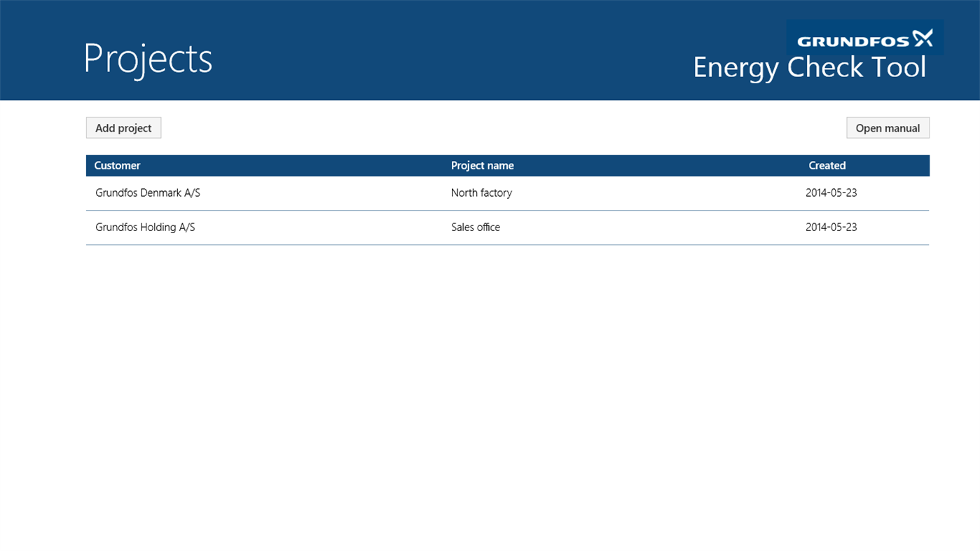Sort the table by Created column
This screenshot has width=980, height=551.
click(x=827, y=165)
